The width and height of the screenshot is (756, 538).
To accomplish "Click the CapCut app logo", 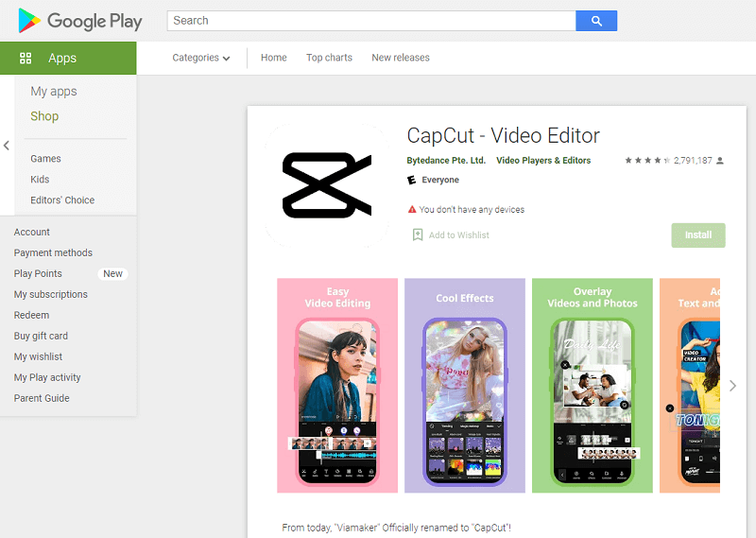I will pos(327,184).
